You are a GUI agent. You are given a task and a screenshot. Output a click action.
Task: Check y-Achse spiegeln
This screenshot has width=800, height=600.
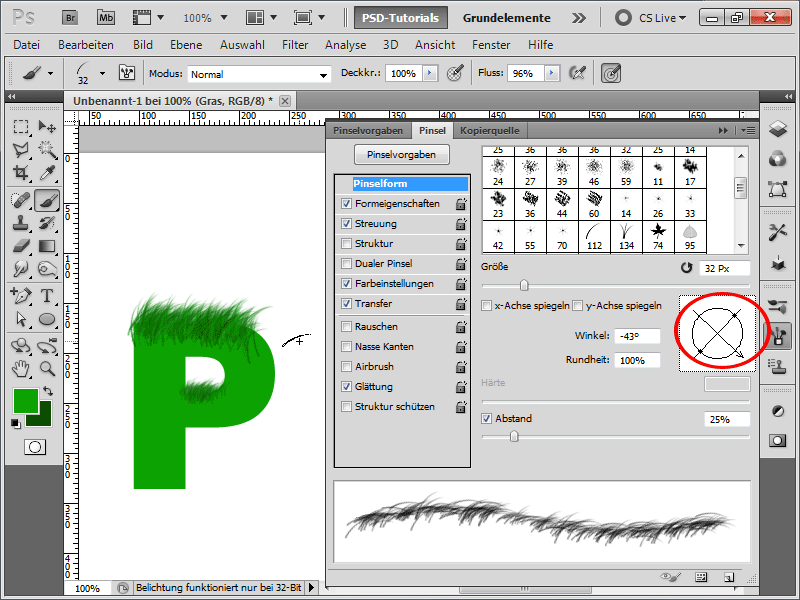click(578, 306)
